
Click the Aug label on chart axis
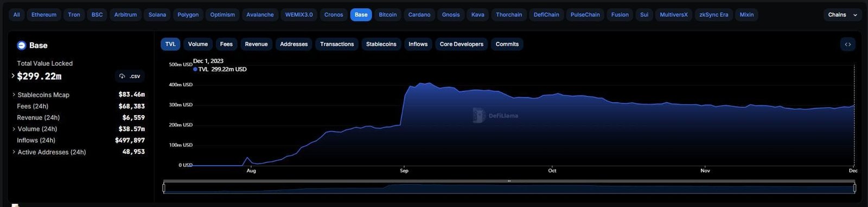coord(251,171)
